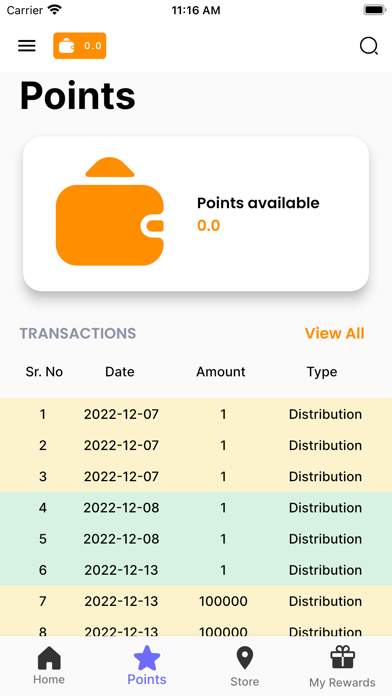Image resolution: width=392 pixels, height=696 pixels.
Task: Click the Date column header
Action: click(x=120, y=372)
